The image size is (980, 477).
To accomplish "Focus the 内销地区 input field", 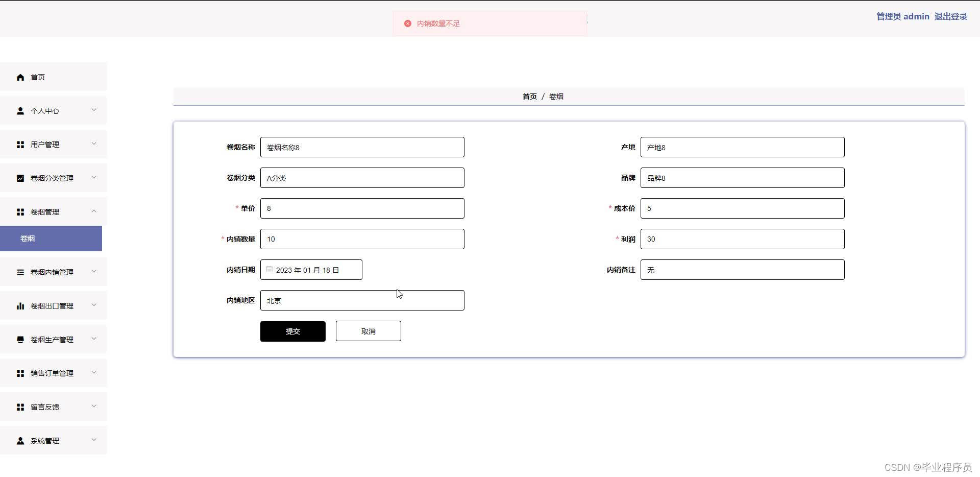I will tap(362, 300).
